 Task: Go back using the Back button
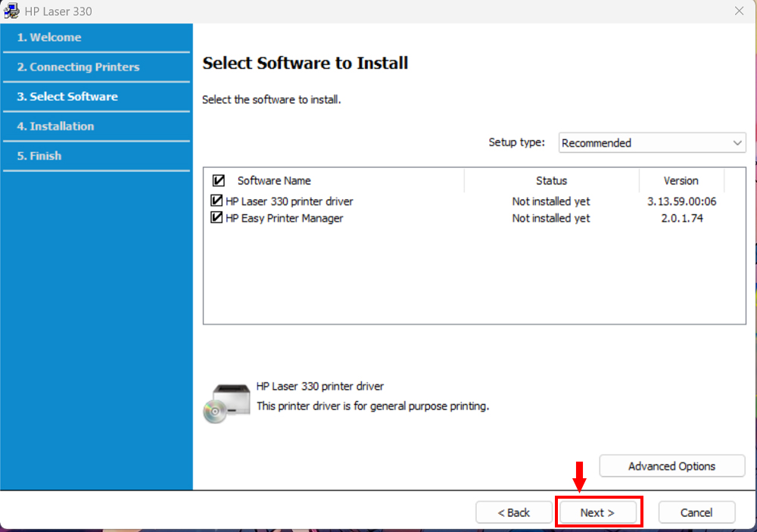(x=514, y=512)
